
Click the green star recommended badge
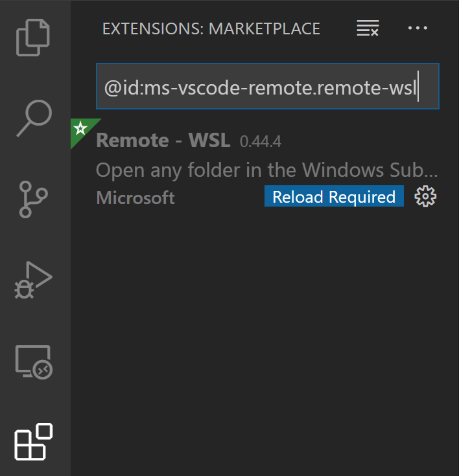pos(80,128)
